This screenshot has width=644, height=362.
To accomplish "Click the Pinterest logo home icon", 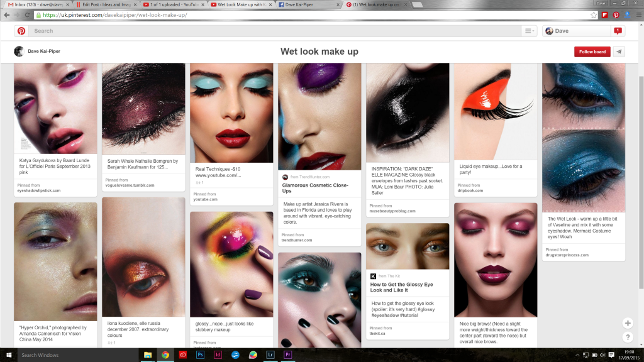I will 21,31.
